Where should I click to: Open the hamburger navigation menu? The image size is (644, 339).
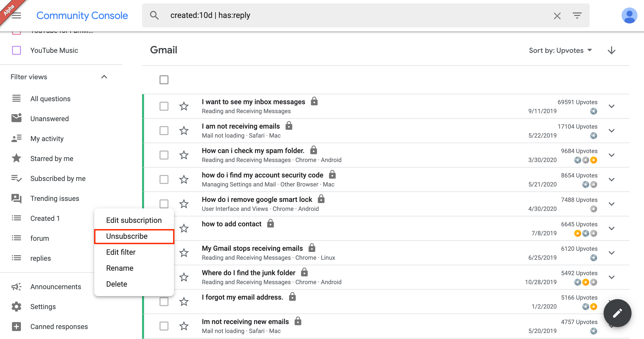[x=16, y=15]
